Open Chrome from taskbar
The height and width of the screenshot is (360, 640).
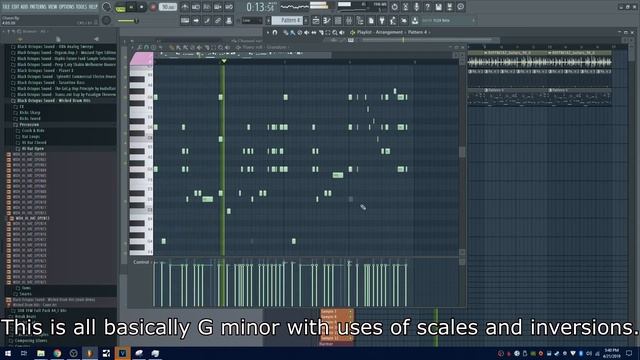(x=57, y=353)
